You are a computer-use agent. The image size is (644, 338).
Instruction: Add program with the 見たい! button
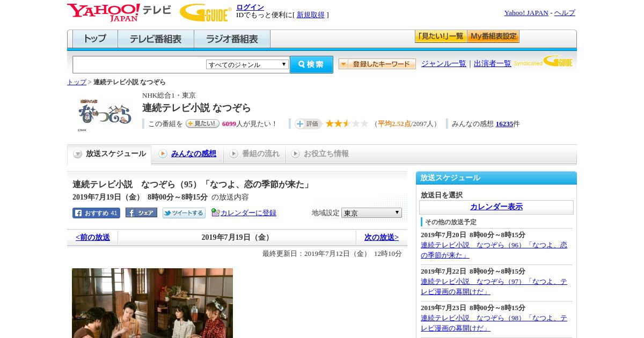click(x=202, y=123)
